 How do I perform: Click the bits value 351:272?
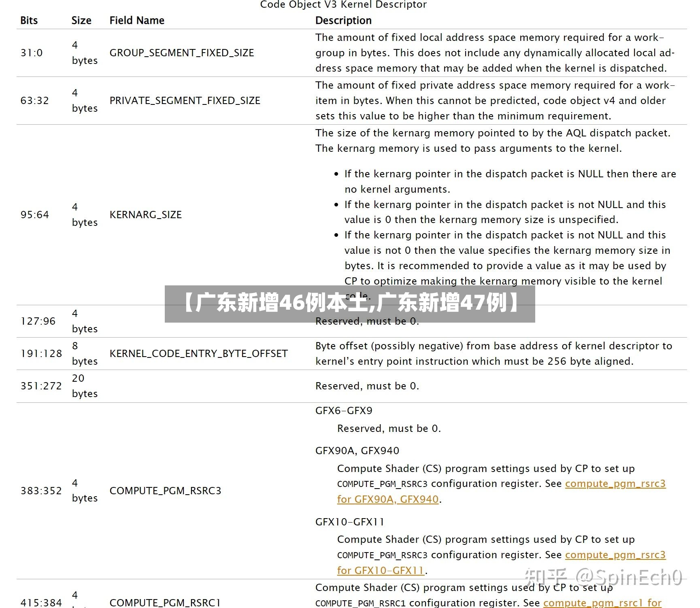41,386
